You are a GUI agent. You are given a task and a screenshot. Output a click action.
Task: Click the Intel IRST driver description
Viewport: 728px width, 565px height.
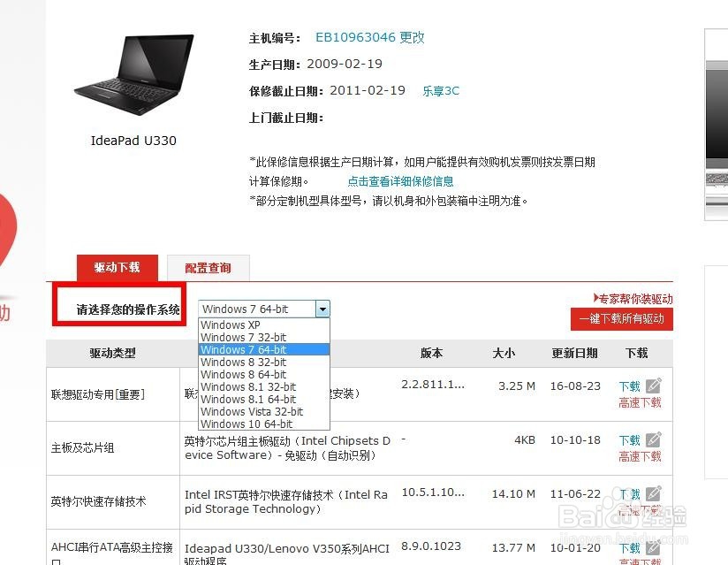pyautogui.click(x=286, y=502)
